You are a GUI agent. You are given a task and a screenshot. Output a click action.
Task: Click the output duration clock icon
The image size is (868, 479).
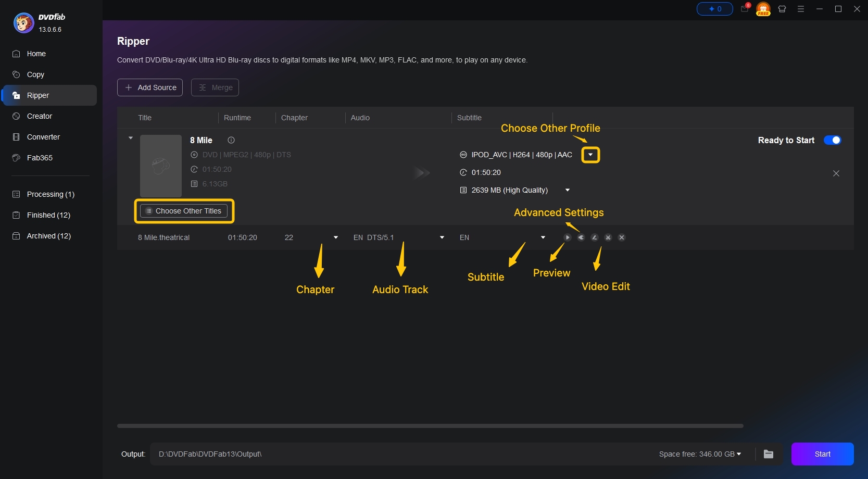pyautogui.click(x=463, y=172)
